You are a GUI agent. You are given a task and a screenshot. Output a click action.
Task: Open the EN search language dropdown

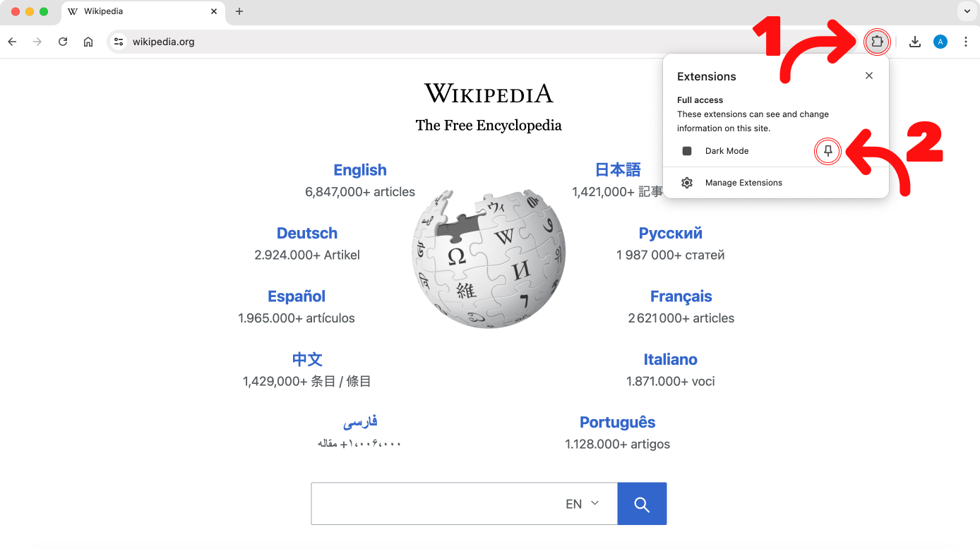pos(582,504)
